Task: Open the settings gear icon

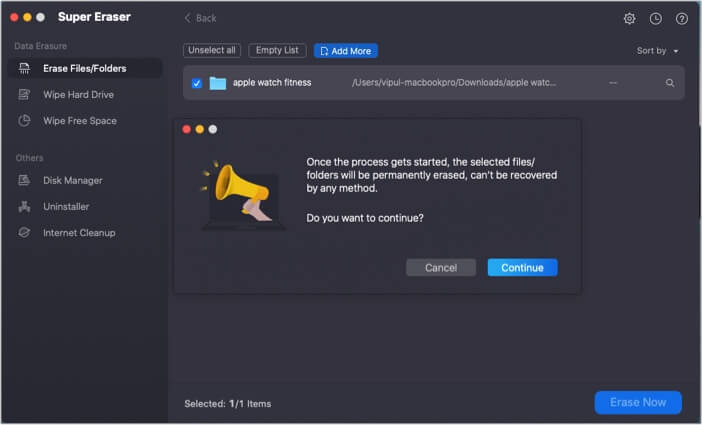Action: tap(629, 18)
